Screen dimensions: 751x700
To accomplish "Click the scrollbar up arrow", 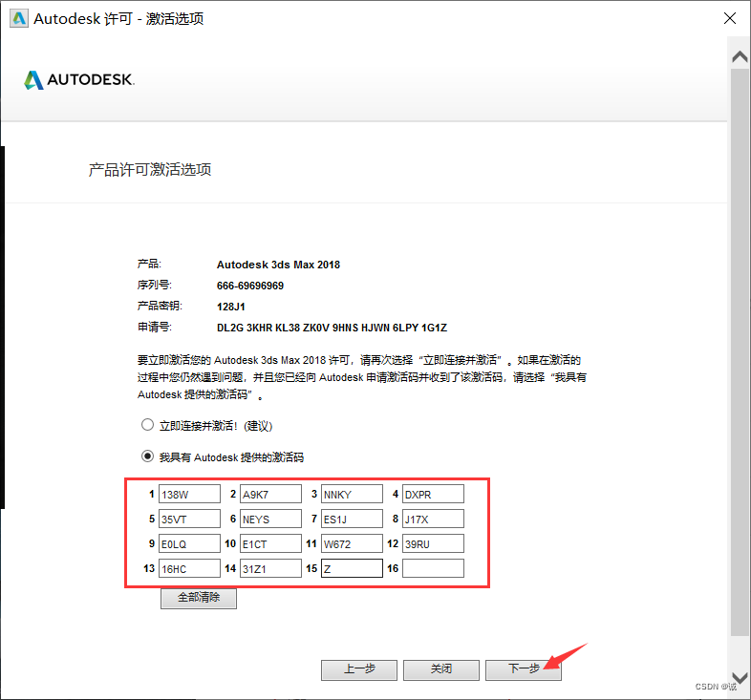I will click(x=740, y=57).
